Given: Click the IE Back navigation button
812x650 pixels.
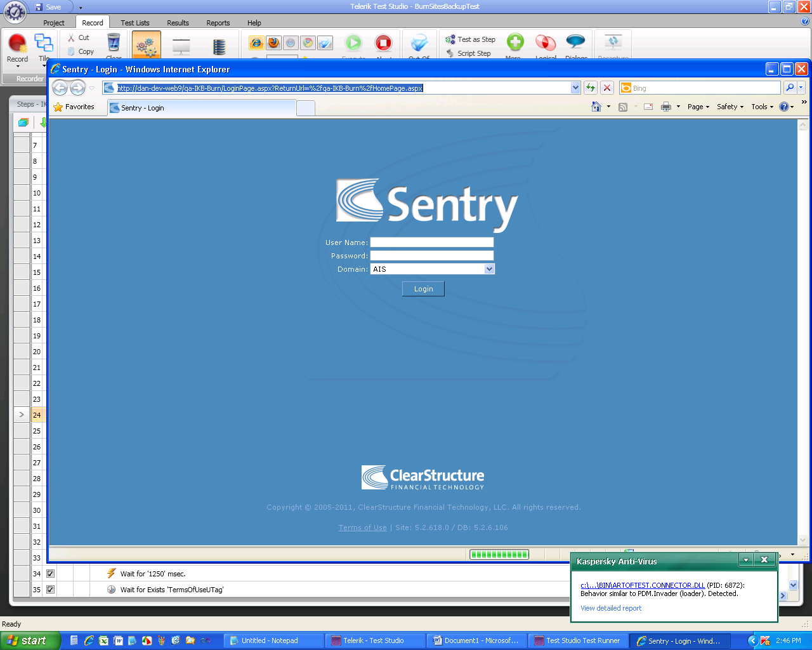Looking at the screenshot, I should 60,88.
